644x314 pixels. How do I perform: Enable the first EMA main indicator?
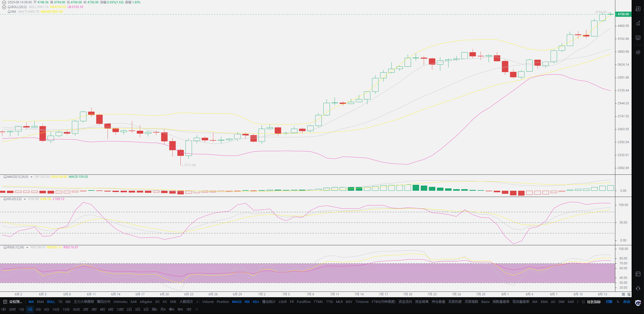point(40,302)
